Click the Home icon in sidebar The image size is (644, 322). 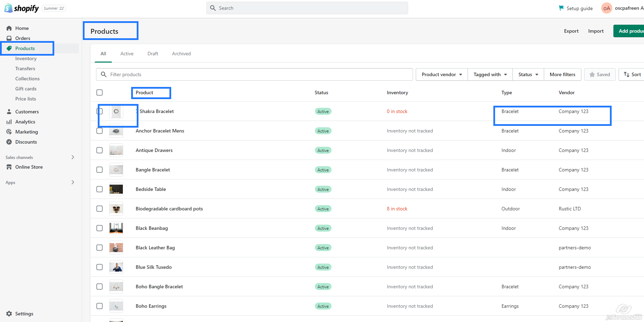click(9, 28)
